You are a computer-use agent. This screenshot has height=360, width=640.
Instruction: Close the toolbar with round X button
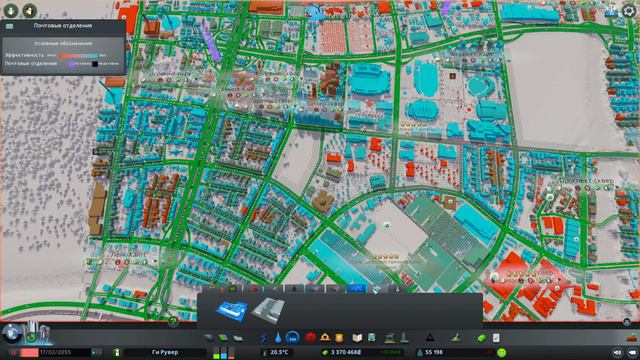[x=627, y=322]
